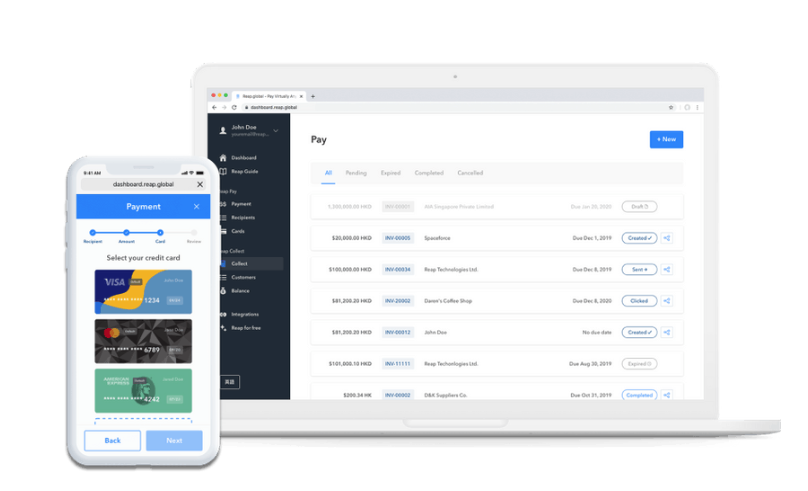
Task: Click the $101,000.10 HKD amount
Action: (x=350, y=364)
